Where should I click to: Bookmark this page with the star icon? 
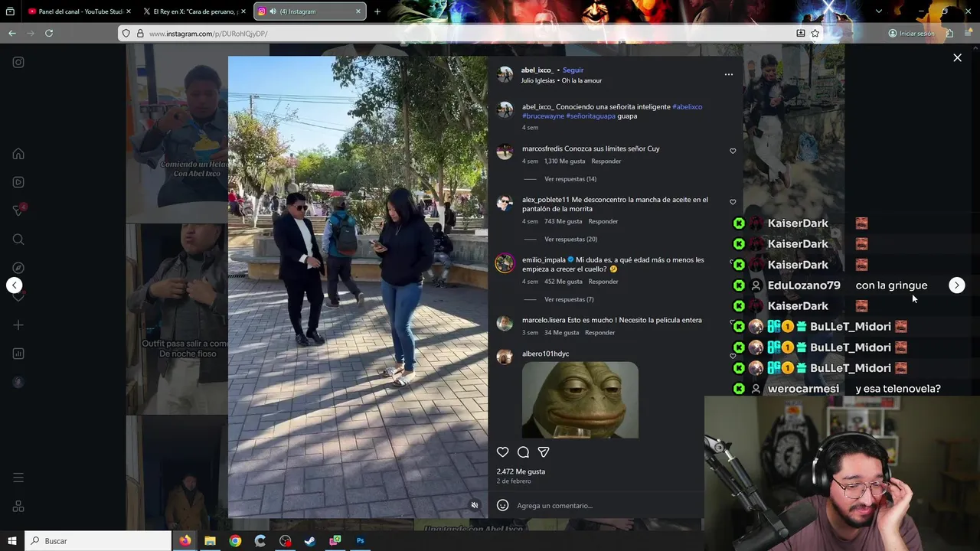[x=815, y=33]
